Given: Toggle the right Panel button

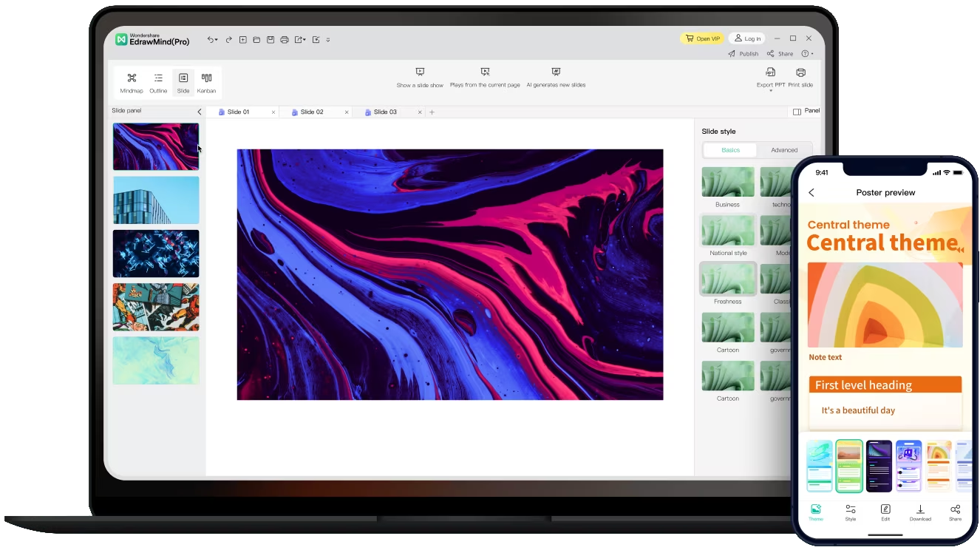Looking at the screenshot, I should tap(806, 112).
